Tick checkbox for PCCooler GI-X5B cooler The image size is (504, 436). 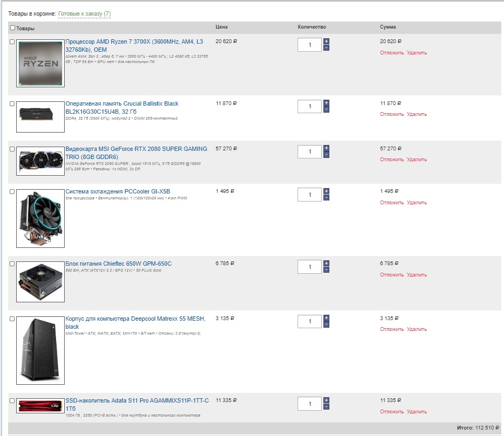tap(12, 191)
